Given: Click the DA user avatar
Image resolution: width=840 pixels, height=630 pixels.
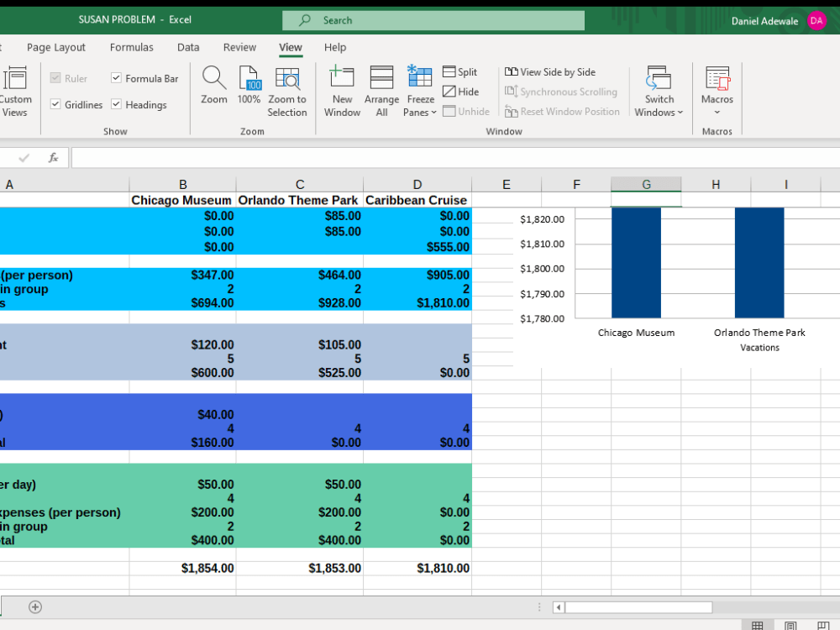Looking at the screenshot, I should pyautogui.click(x=816, y=21).
